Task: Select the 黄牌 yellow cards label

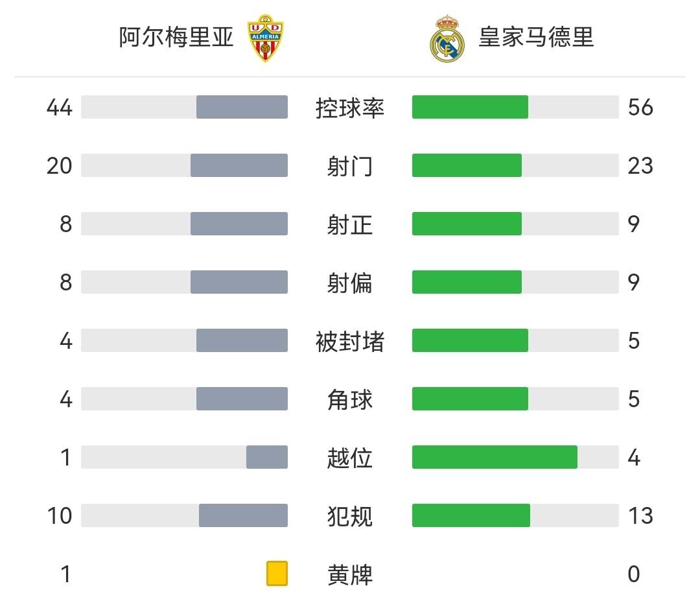Action: tap(350, 574)
